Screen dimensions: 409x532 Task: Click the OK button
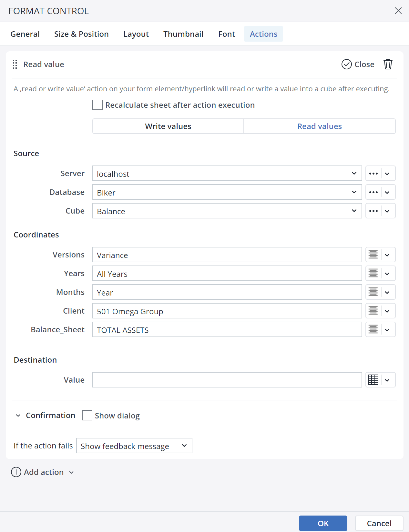(x=323, y=523)
